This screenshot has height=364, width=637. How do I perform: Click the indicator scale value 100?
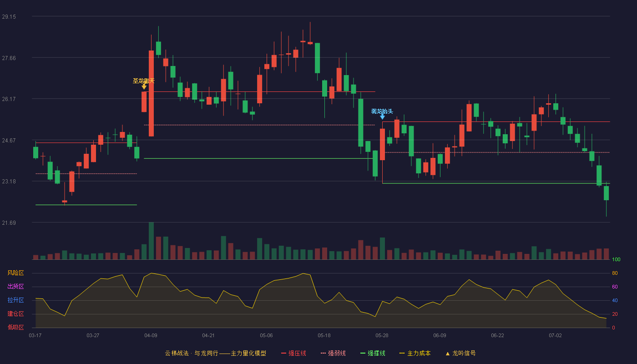click(616, 260)
